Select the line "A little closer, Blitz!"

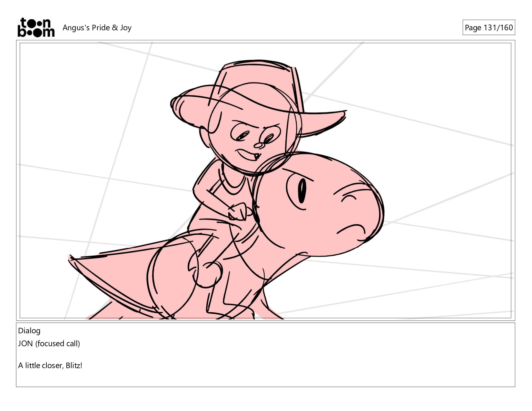[x=50, y=366]
